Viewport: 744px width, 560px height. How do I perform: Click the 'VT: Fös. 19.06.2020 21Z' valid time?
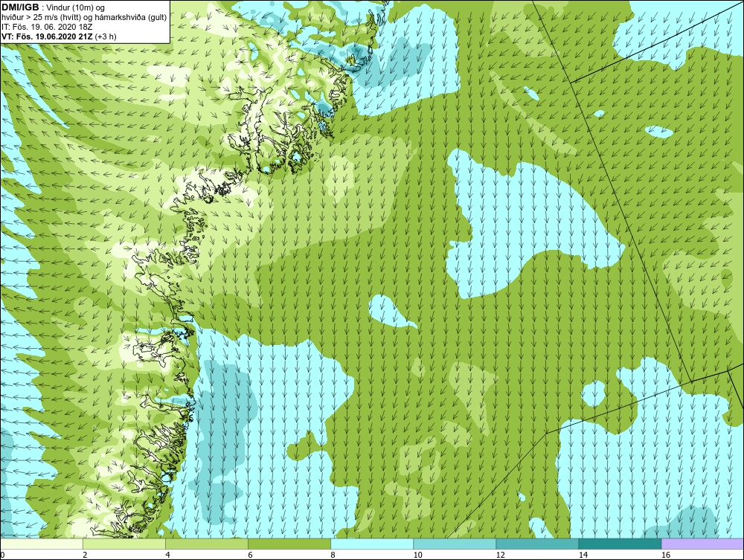click(x=47, y=36)
